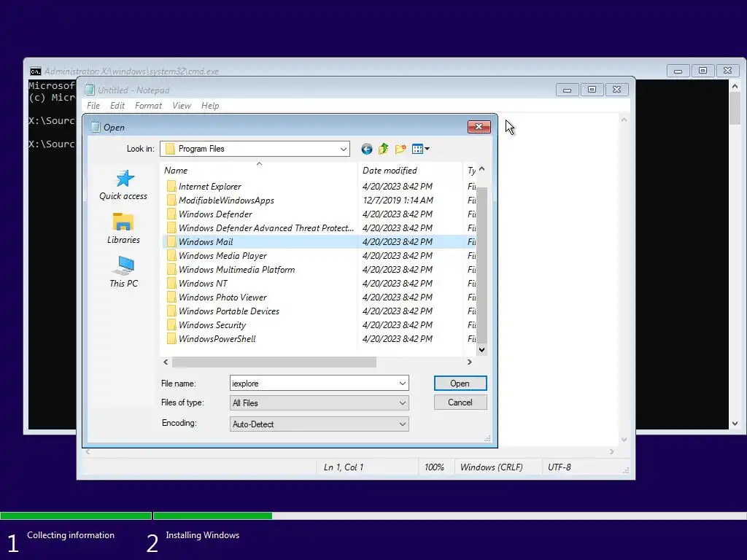Select the WindowsPowerShell folder icon

[x=171, y=339]
